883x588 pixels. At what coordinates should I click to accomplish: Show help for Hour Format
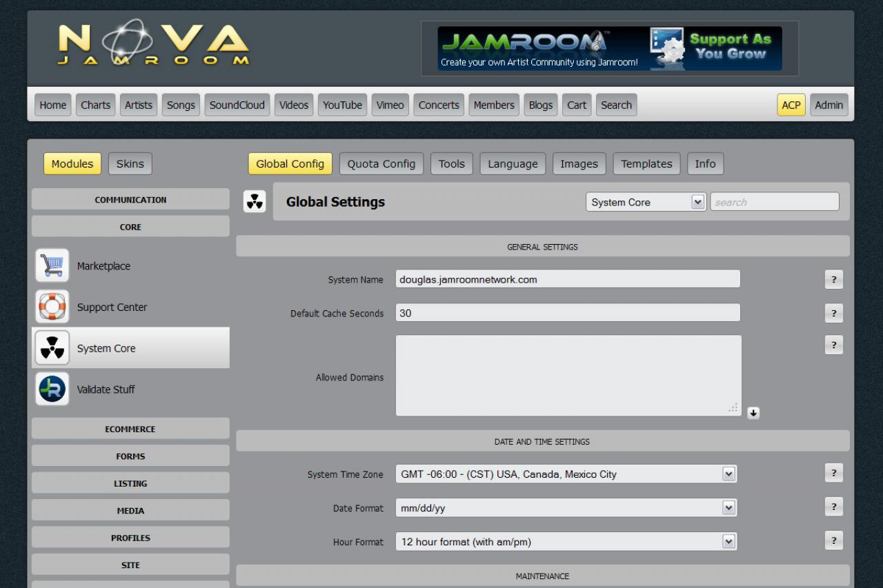coord(833,540)
